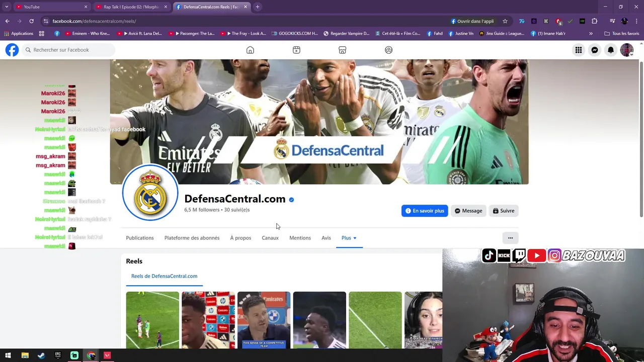Click the page vertical scrollbar
Image resolution: width=644 pixels, height=362 pixels.
pyautogui.click(x=641, y=139)
